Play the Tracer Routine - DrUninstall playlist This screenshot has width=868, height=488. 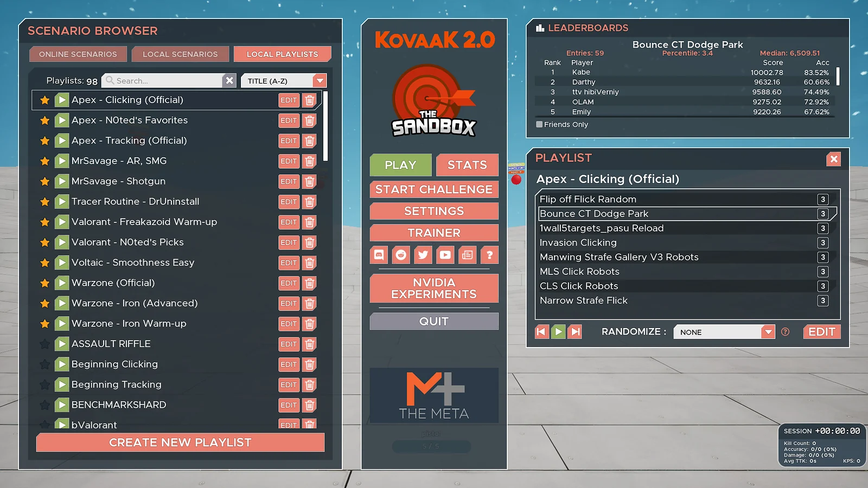point(62,202)
